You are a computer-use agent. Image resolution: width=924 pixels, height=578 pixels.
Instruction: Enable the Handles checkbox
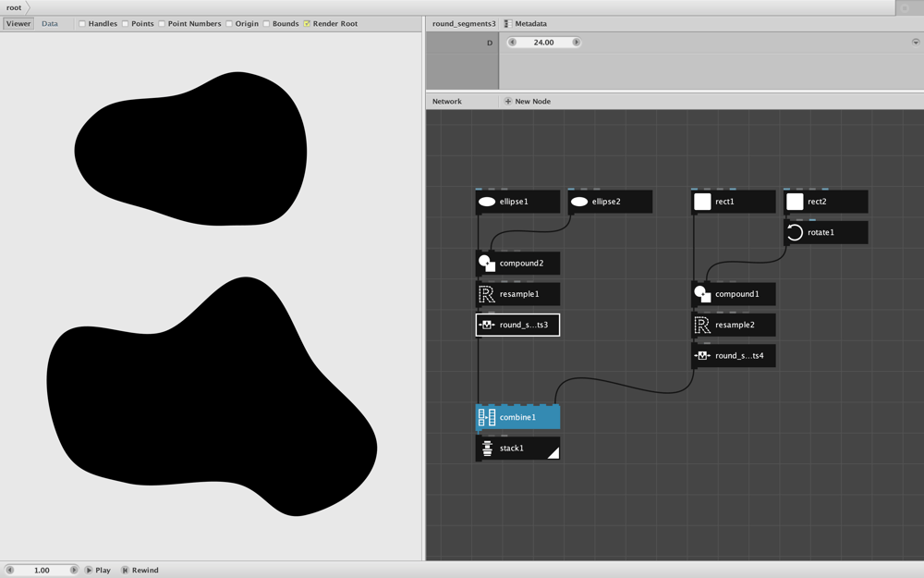click(82, 24)
